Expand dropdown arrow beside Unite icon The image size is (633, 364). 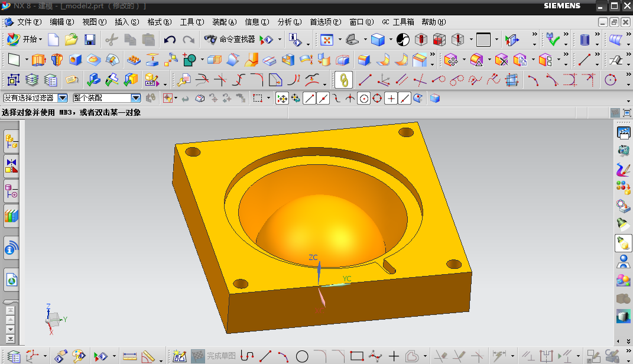[x=202, y=60]
